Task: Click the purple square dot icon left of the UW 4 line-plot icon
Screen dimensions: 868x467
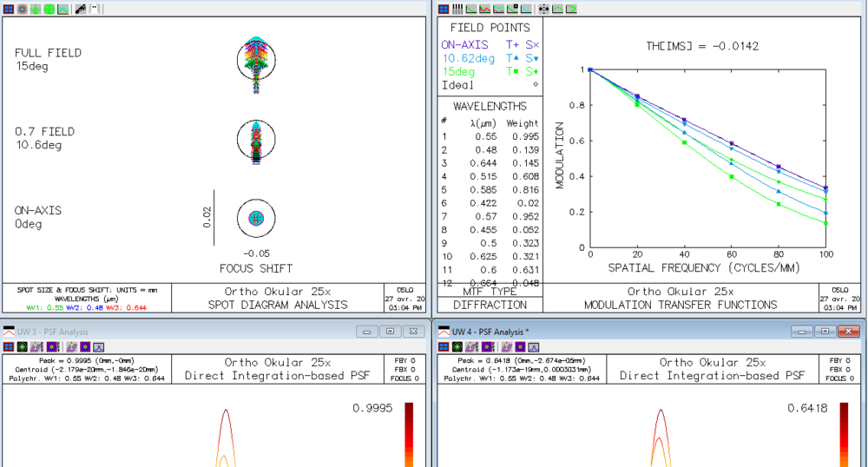Action: [520, 347]
